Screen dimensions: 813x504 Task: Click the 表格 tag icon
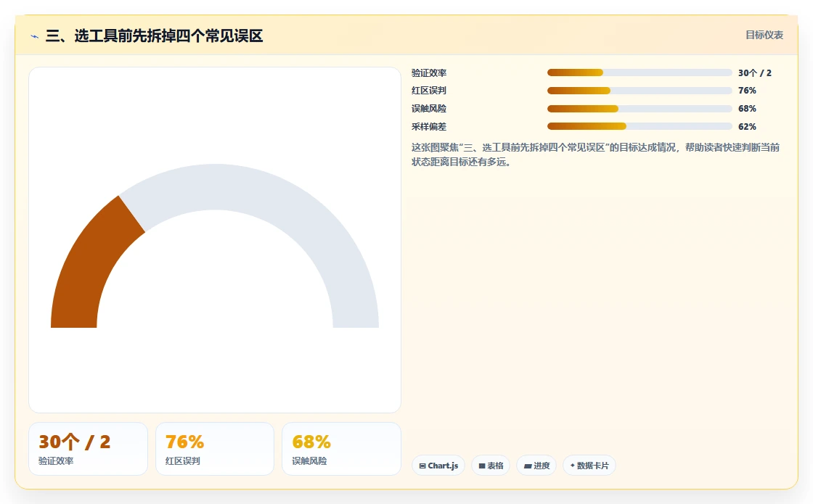(482, 466)
